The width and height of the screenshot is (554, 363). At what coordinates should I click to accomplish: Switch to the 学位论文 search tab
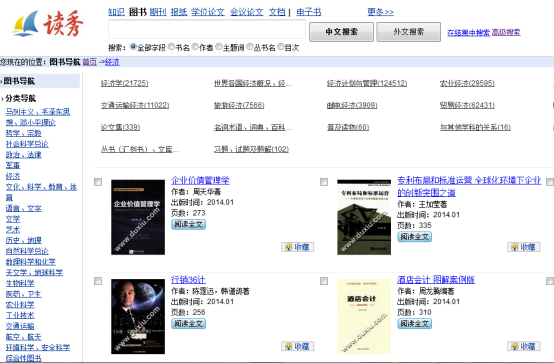pos(208,12)
